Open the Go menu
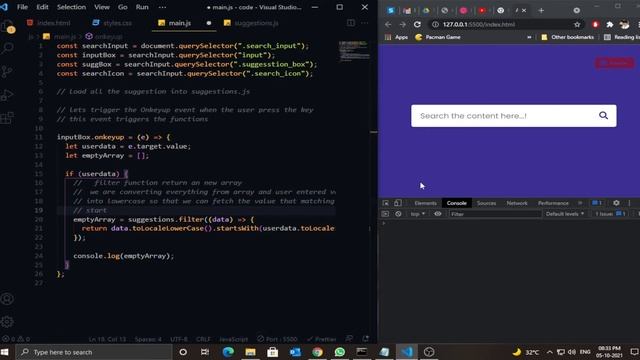 [x=122, y=7]
